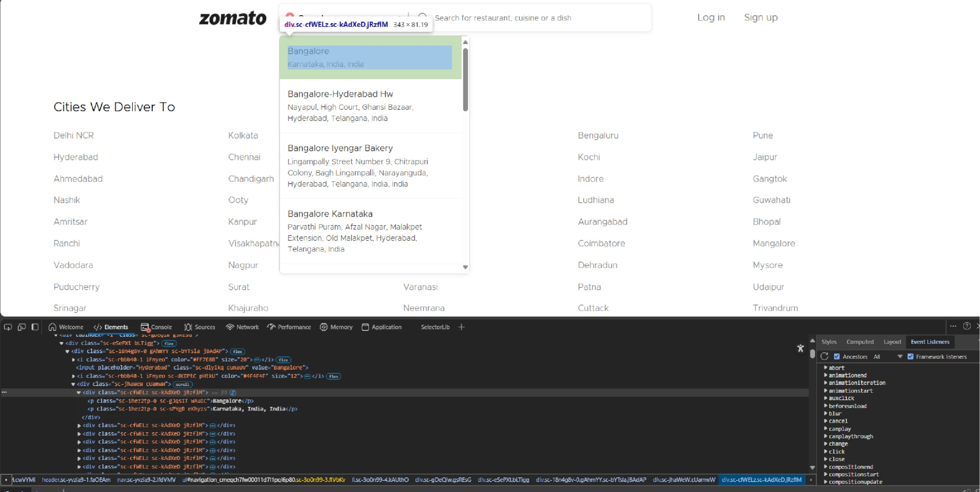Choose the Bangalore-Hyderabad Hw suggestion
Viewport: 980px width, 492px height.
tap(370, 106)
